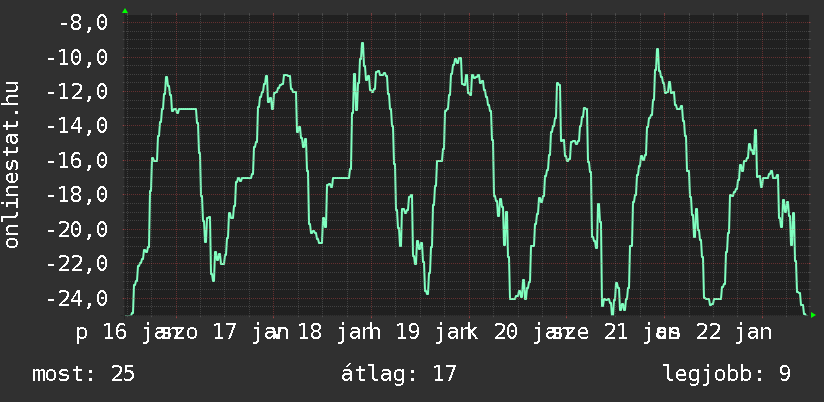Select the 'legjobb: 9' best statistic

point(727,375)
